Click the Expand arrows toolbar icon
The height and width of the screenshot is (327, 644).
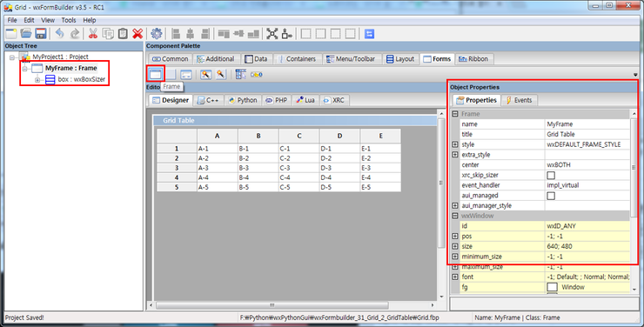tap(272, 34)
